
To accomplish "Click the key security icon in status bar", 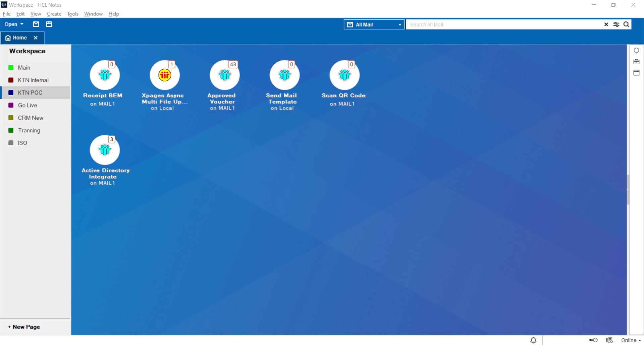I will [593, 340].
